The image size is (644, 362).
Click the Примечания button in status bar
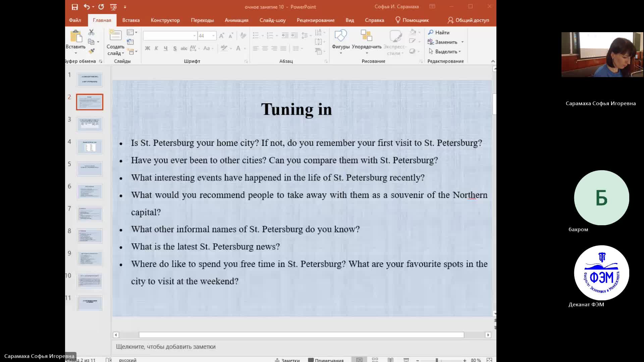pos(326,360)
